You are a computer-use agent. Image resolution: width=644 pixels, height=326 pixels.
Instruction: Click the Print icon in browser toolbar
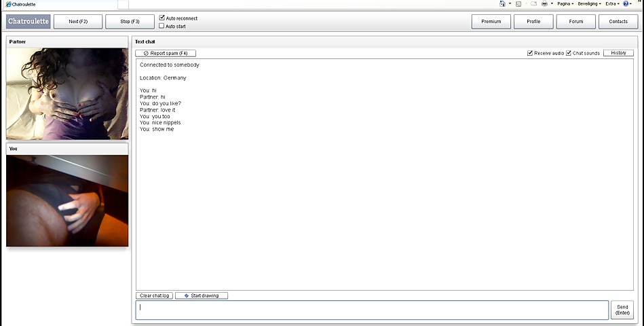point(545,3)
